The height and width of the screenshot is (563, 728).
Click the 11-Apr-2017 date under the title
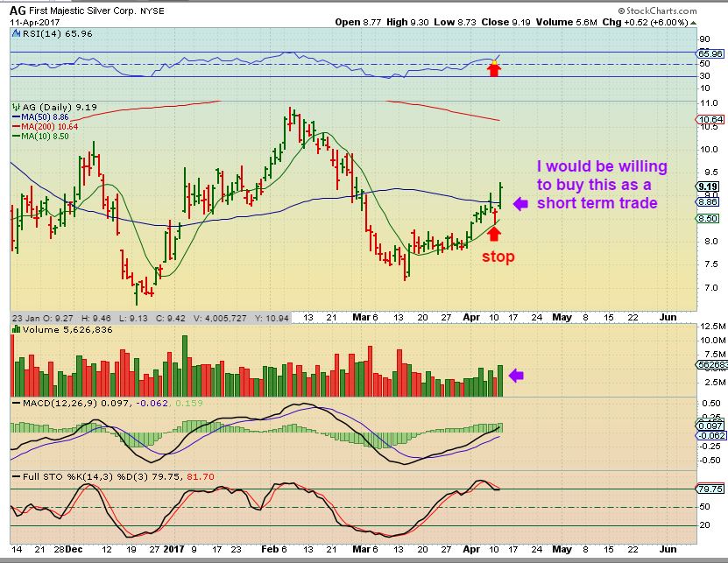(x=34, y=22)
